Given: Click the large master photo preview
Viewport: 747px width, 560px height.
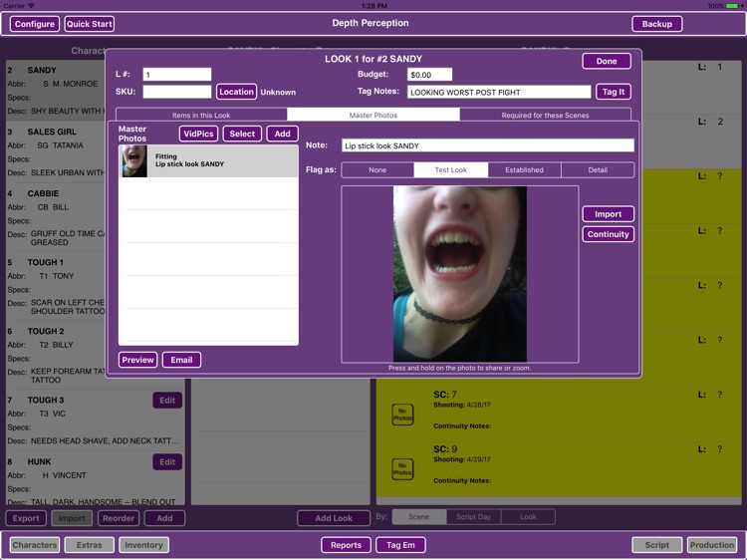Looking at the screenshot, I should pos(460,274).
